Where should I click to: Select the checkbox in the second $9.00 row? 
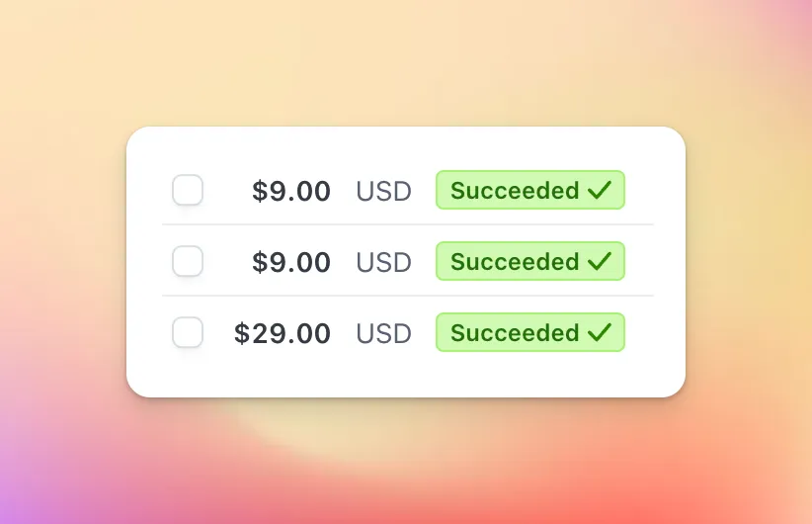(188, 261)
